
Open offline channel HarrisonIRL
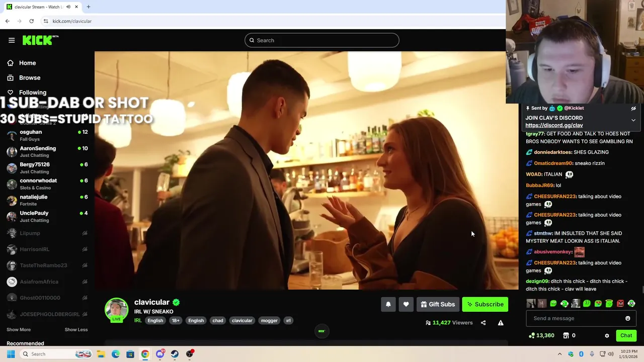point(47,249)
